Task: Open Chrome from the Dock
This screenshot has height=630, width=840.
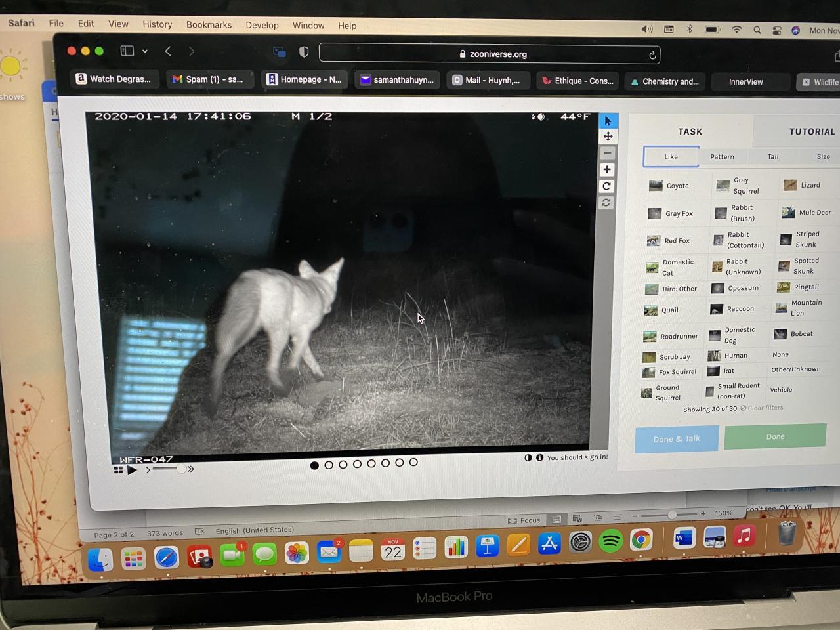Action: (641, 540)
